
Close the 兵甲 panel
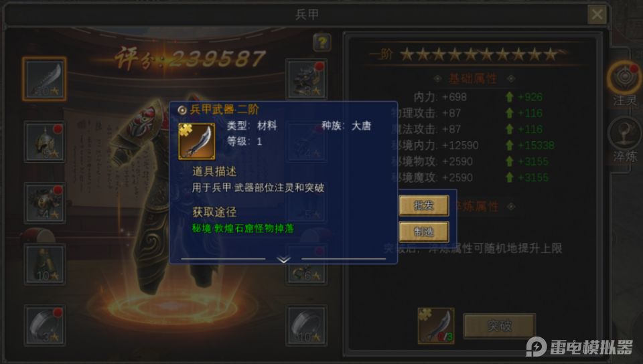tap(597, 15)
